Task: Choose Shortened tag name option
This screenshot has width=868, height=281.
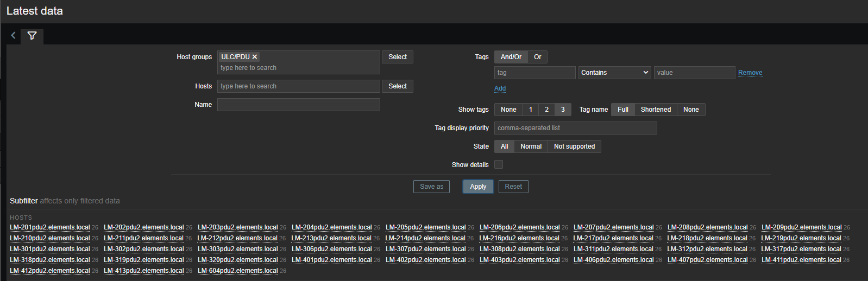Action: point(656,110)
